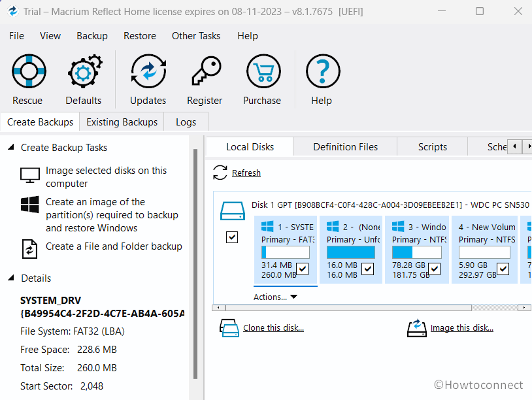Open the Backup menu

(91, 36)
